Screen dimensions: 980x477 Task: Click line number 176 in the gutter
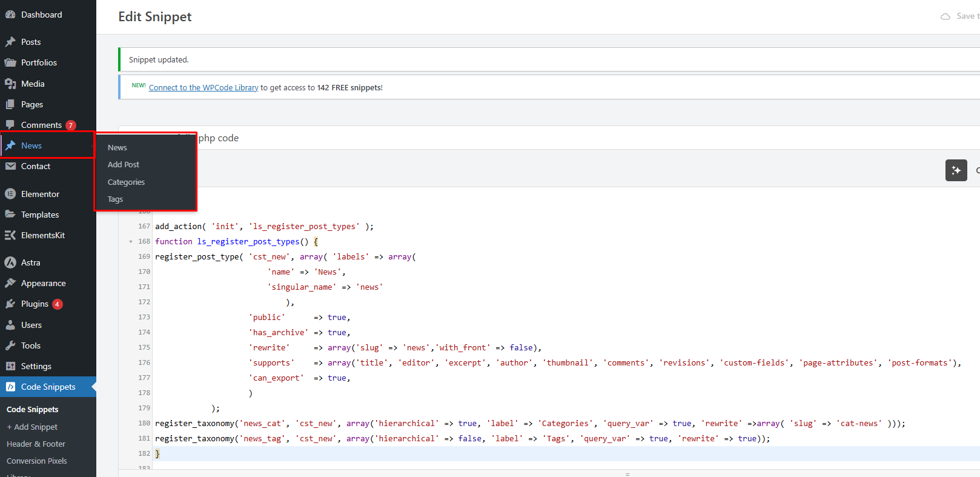[x=144, y=362]
